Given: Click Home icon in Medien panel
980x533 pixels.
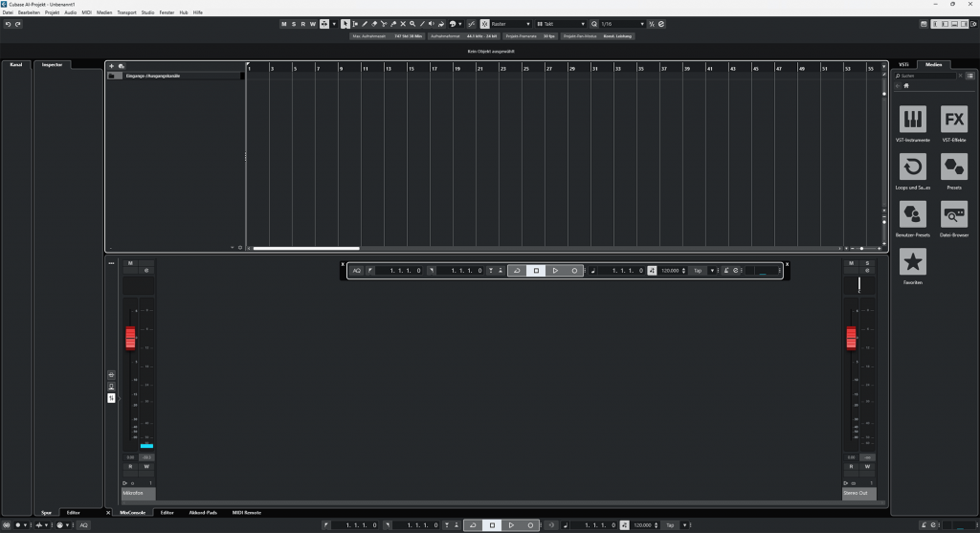Looking at the screenshot, I should (906, 85).
